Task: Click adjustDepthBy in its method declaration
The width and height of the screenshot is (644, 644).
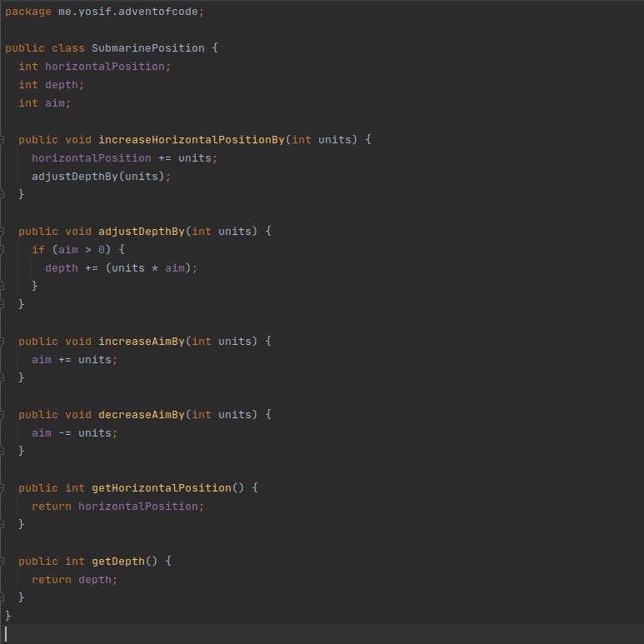Action: tap(142, 232)
